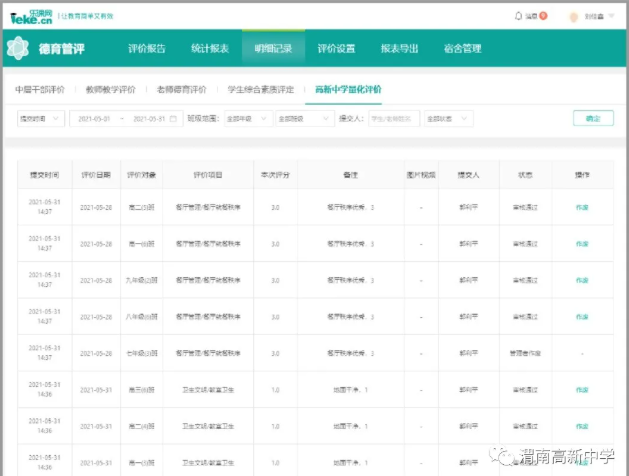The width and height of the screenshot is (629, 476).
Task: Click the 德育管评 title text
Action: 61,49
